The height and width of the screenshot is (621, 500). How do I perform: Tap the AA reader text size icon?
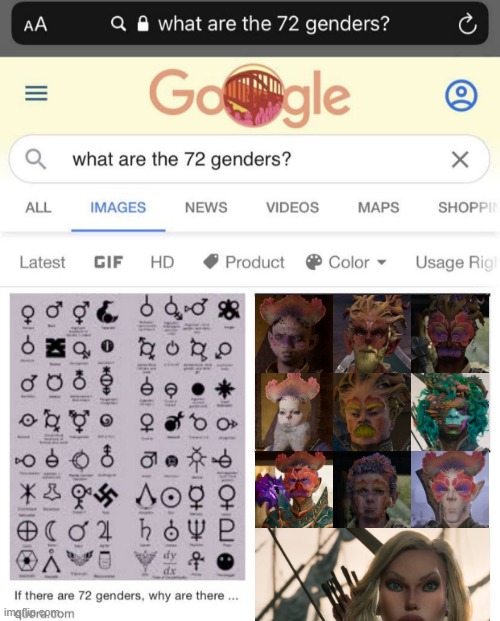pos(35,25)
